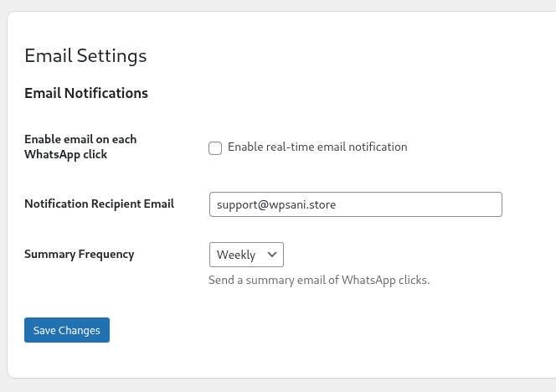This screenshot has width=556, height=392.
Task: Focus the Notification Recipient Email field
Action: click(x=355, y=204)
